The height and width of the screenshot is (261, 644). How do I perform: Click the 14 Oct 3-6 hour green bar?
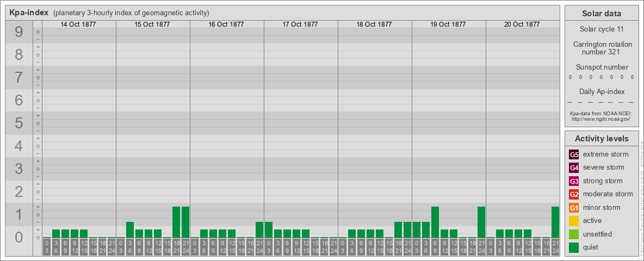[56, 233]
